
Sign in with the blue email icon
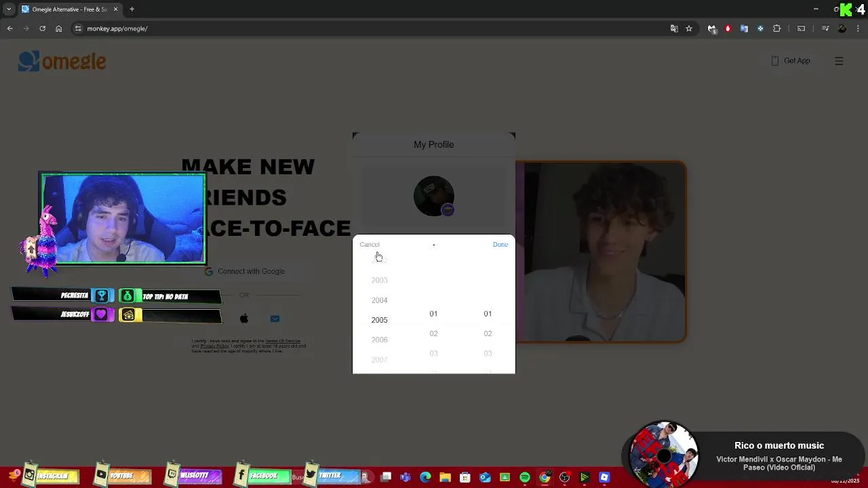(x=275, y=319)
